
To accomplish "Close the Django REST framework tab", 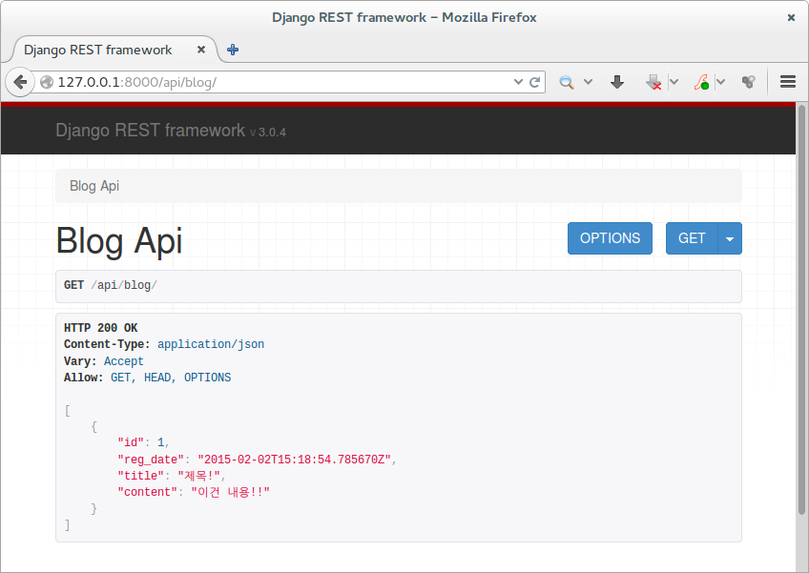I will click(x=201, y=50).
